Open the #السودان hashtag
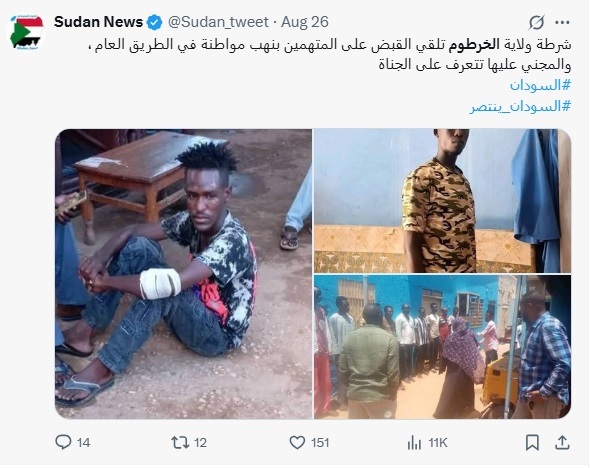Screen dimensions: 591x468 [540, 86]
